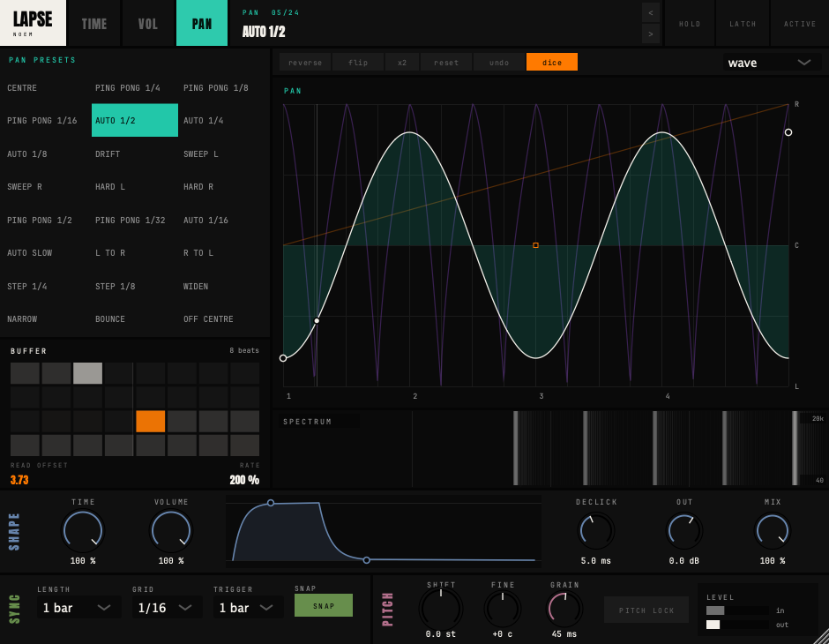Click the shape VOLUME knob
This screenshot has width=829, height=644.
pyautogui.click(x=171, y=531)
